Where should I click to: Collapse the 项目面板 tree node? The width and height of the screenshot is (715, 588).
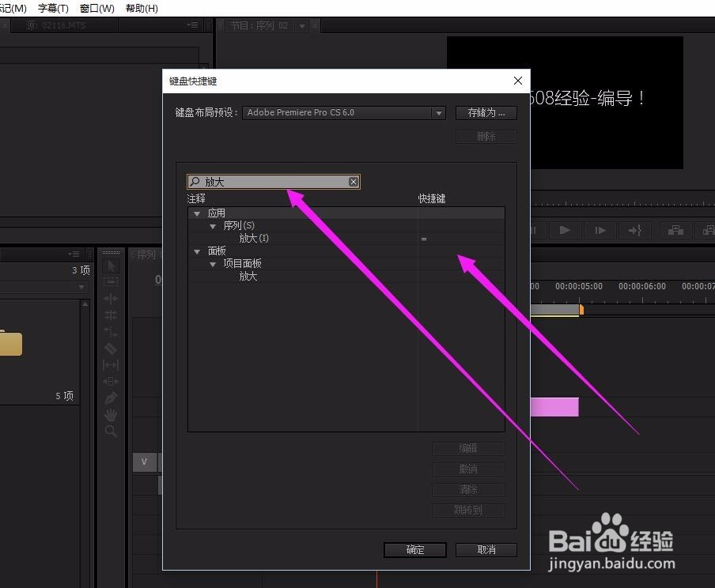(213, 264)
